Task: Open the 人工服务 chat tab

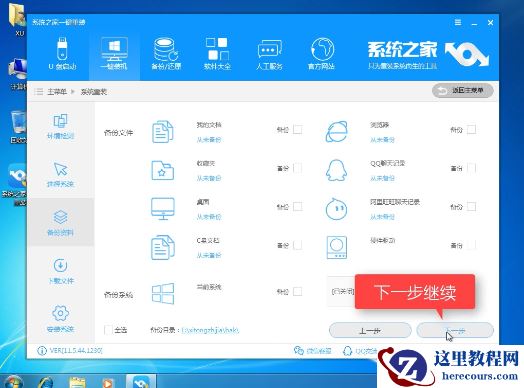Action: 269,53
